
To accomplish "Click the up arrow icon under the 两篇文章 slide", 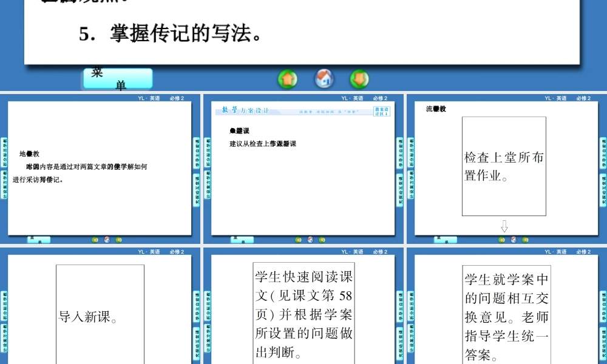I will 95,240.
